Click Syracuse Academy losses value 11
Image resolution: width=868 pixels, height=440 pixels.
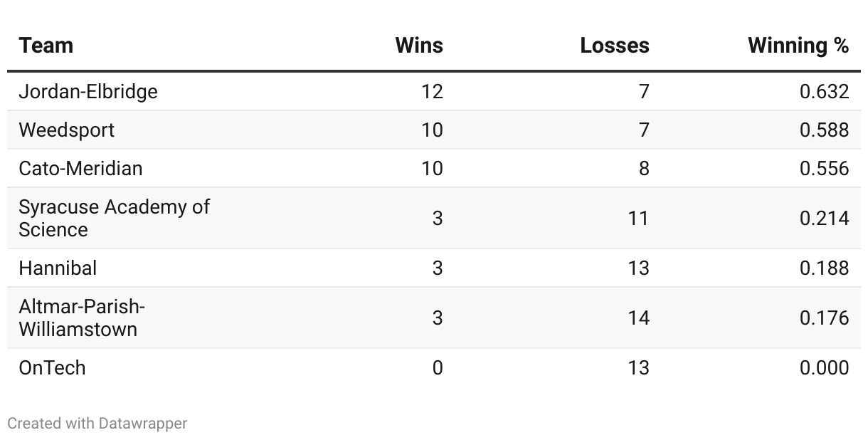[x=638, y=218]
